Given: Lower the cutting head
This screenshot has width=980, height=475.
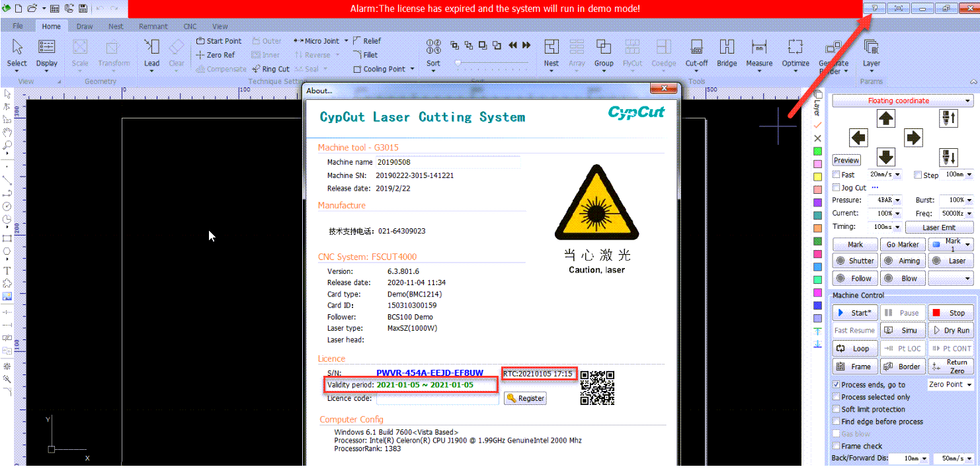Looking at the screenshot, I should (x=949, y=157).
